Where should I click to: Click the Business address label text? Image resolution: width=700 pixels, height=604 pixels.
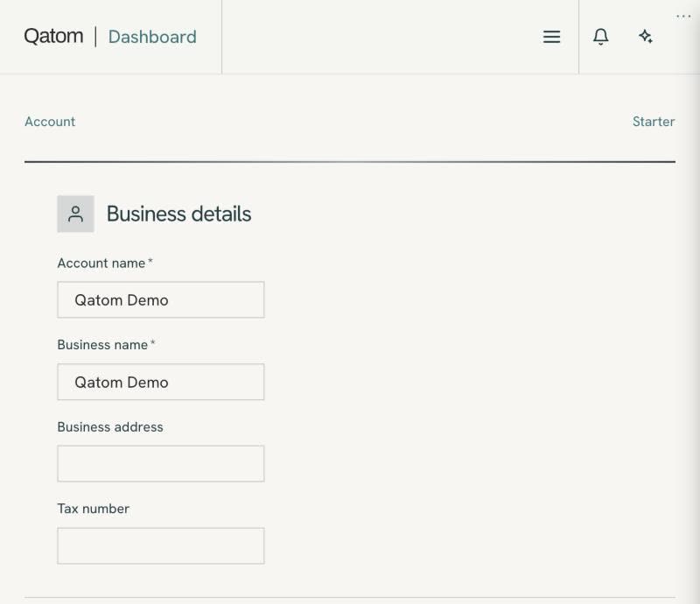(x=110, y=427)
